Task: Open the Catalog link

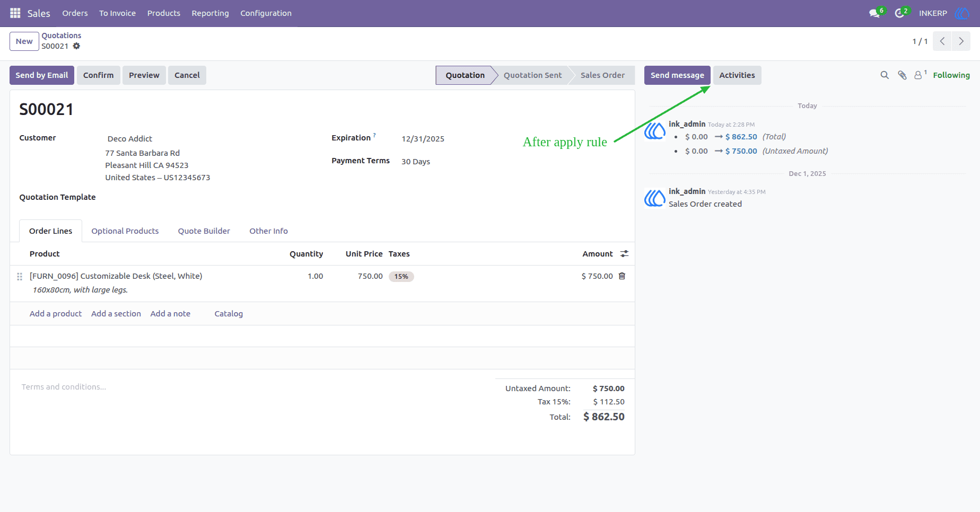Action: point(229,314)
